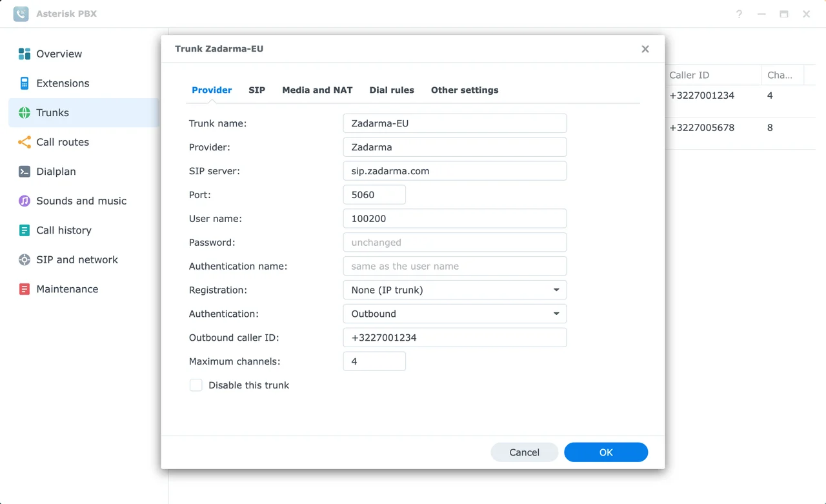Open help with the question mark icon

tap(739, 14)
